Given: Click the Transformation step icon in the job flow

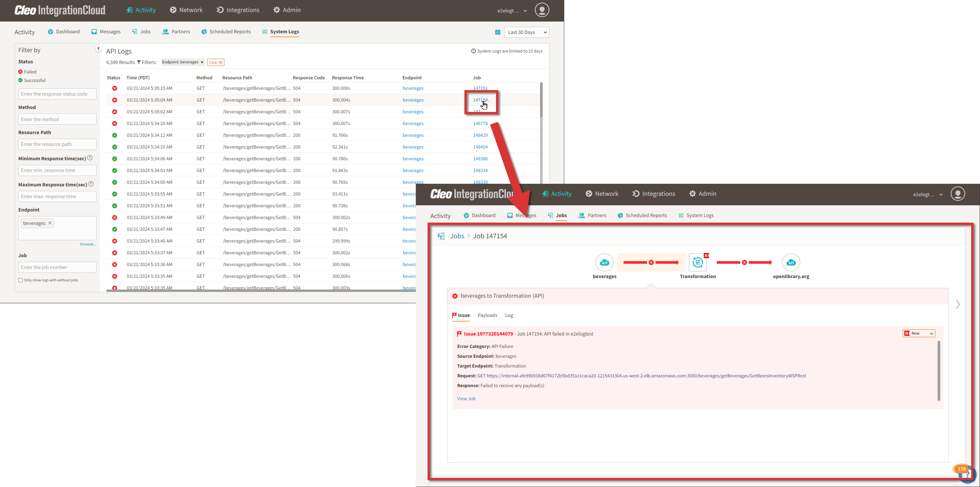Looking at the screenshot, I should pyautogui.click(x=698, y=262).
